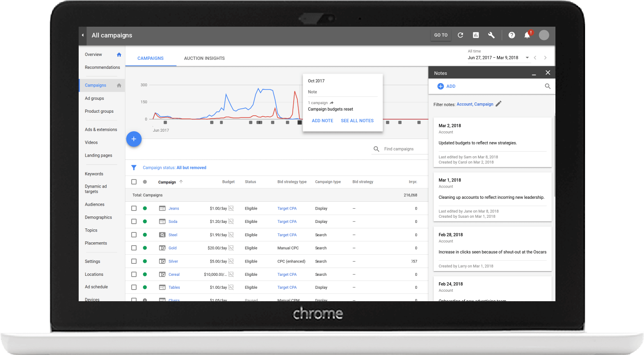This screenshot has height=355, width=644.
Task: Open the reports chart icon
Action: (476, 35)
